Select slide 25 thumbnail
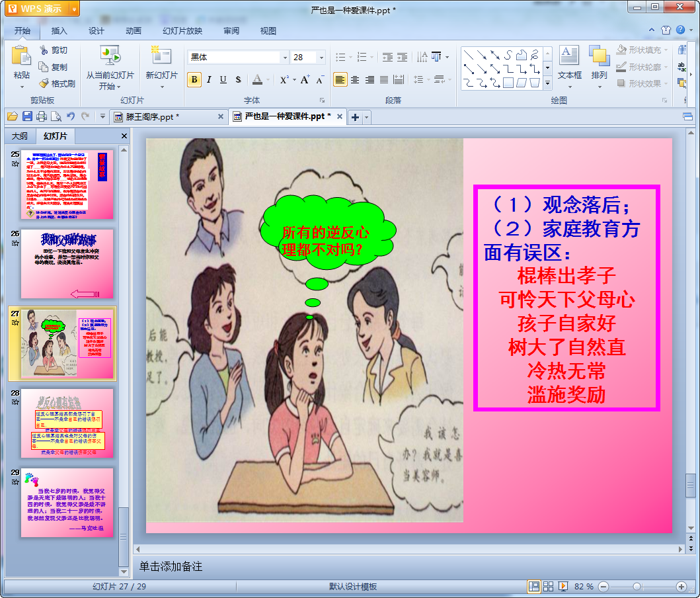 67,185
